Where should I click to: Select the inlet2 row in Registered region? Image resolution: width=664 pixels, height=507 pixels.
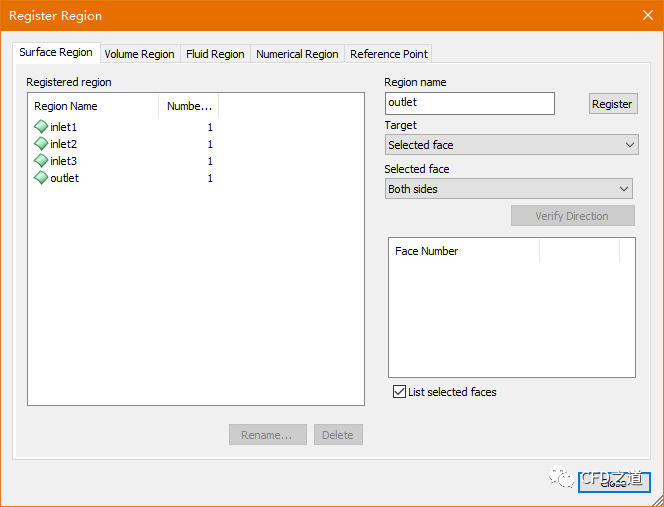pos(64,144)
